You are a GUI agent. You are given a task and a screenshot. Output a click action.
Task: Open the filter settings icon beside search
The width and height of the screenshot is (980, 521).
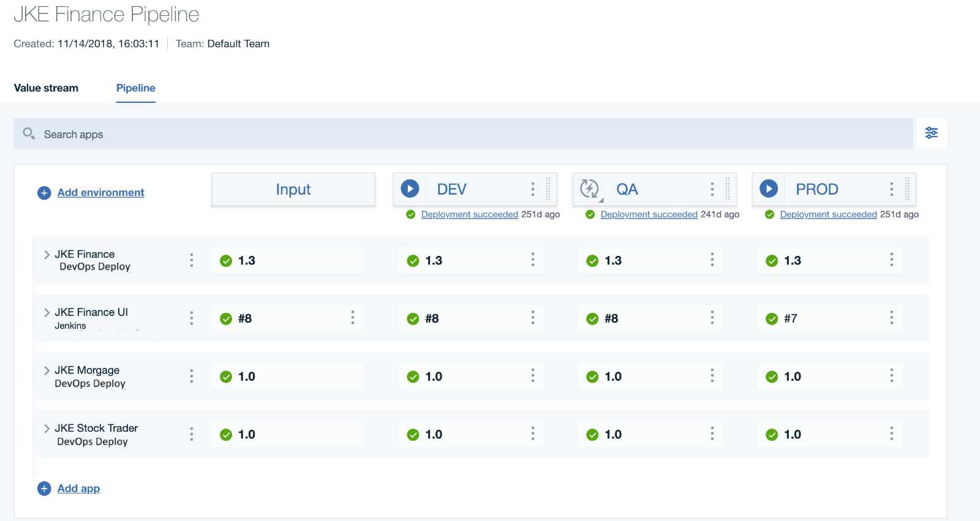(931, 133)
